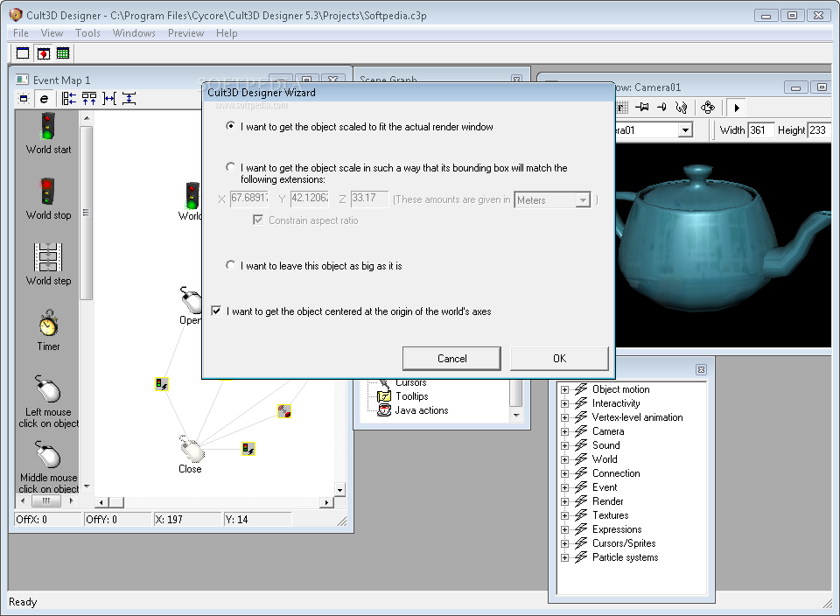The image size is (840, 616).
Task: Click the World start traffic light icon
Action: (47, 126)
